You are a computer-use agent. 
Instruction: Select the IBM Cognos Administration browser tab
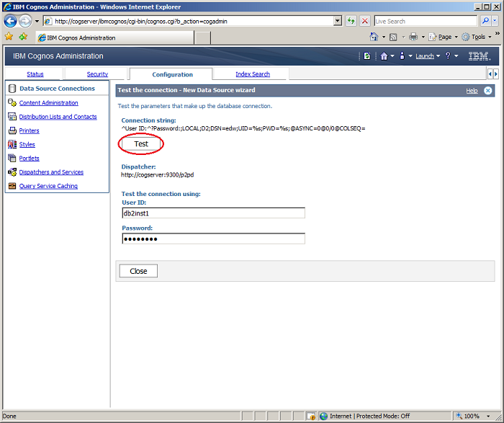click(114, 37)
